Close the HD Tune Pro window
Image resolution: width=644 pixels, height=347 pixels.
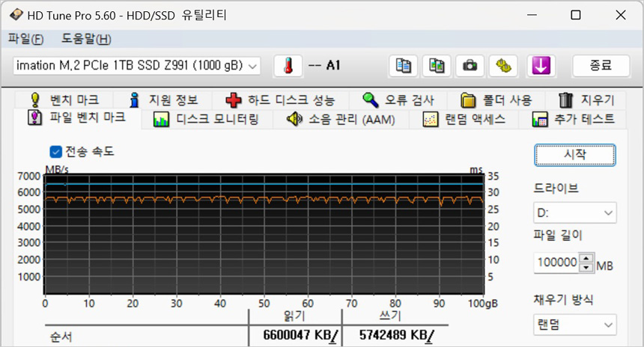[x=621, y=15]
